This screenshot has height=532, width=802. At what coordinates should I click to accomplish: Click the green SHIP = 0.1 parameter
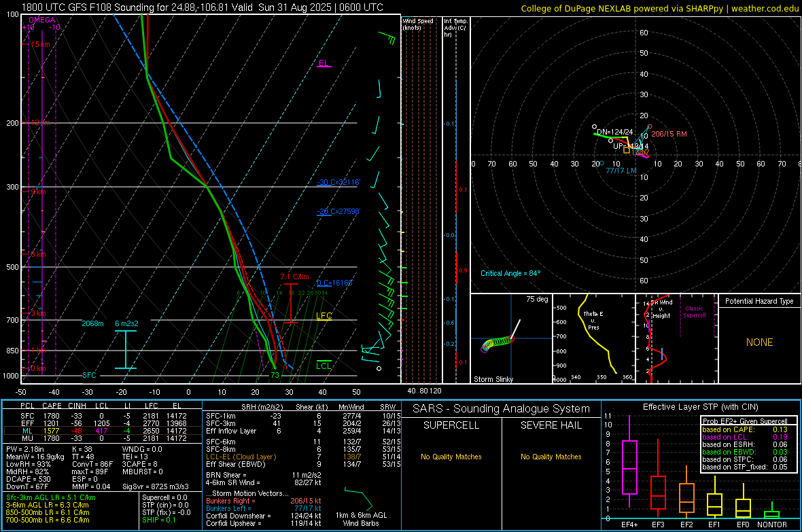pos(158,520)
